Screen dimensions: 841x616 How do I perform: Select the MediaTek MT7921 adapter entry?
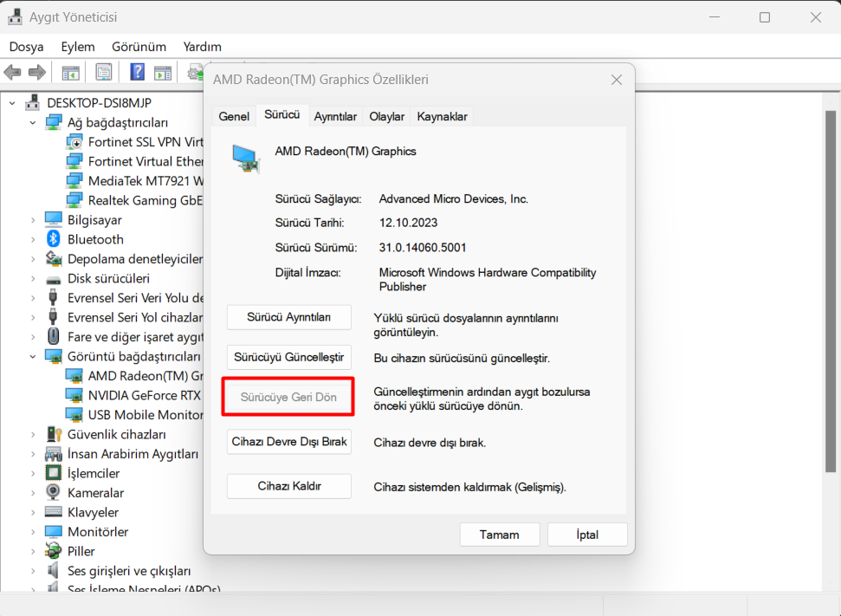134,181
